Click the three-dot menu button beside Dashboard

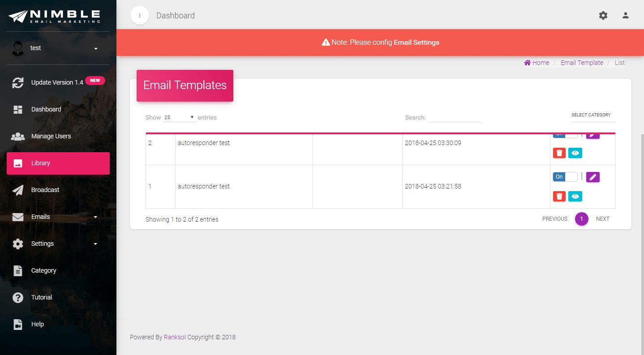point(140,15)
